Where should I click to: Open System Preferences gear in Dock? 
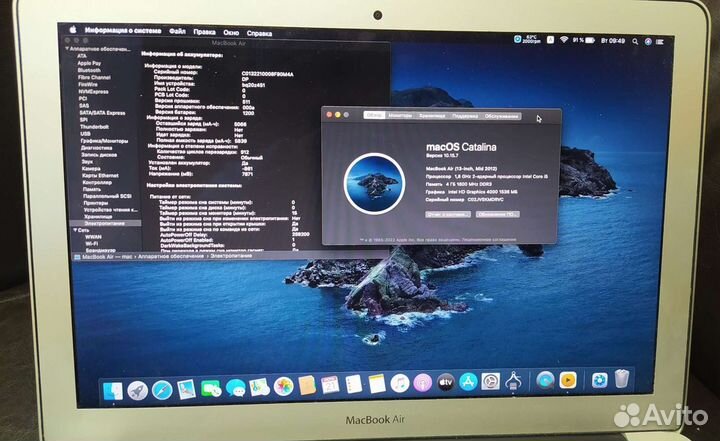point(490,381)
